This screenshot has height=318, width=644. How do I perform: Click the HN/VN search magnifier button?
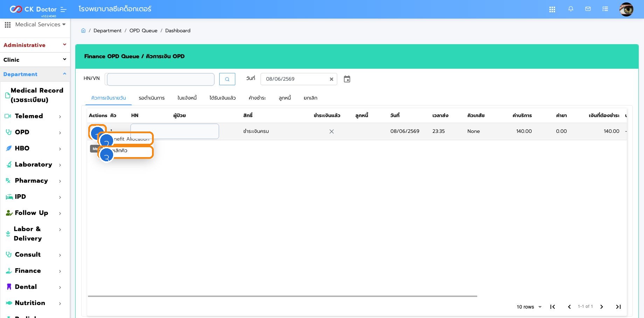pos(227,79)
